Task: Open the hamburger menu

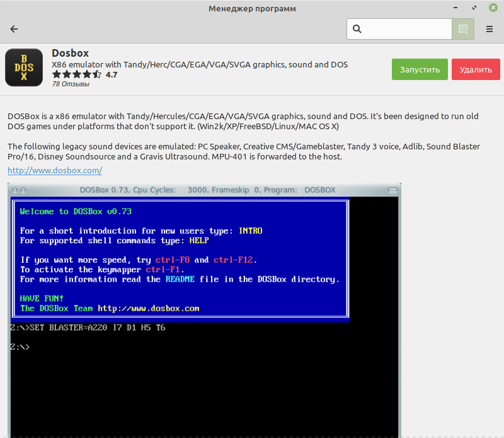Action: point(490,29)
